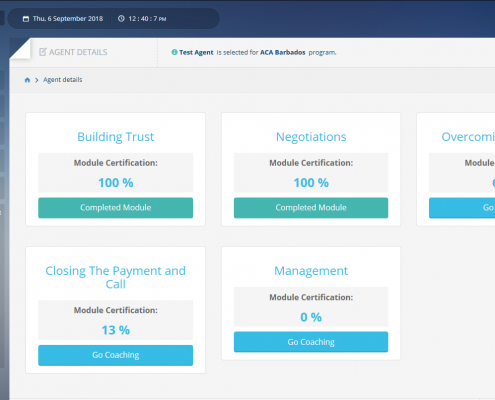Click the ACA Barbados program name
The height and width of the screenshot is (400, 495).
point(283,52)
